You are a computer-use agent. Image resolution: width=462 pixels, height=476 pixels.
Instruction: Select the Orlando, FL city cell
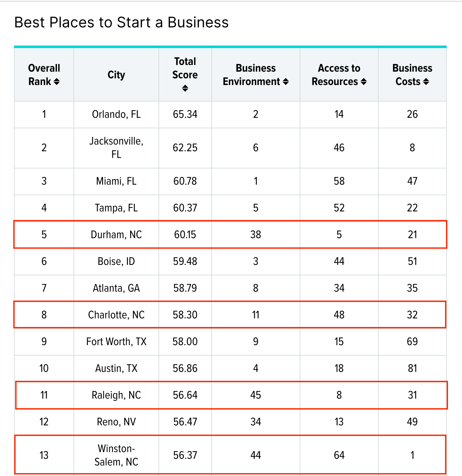[x=116, y=114]
